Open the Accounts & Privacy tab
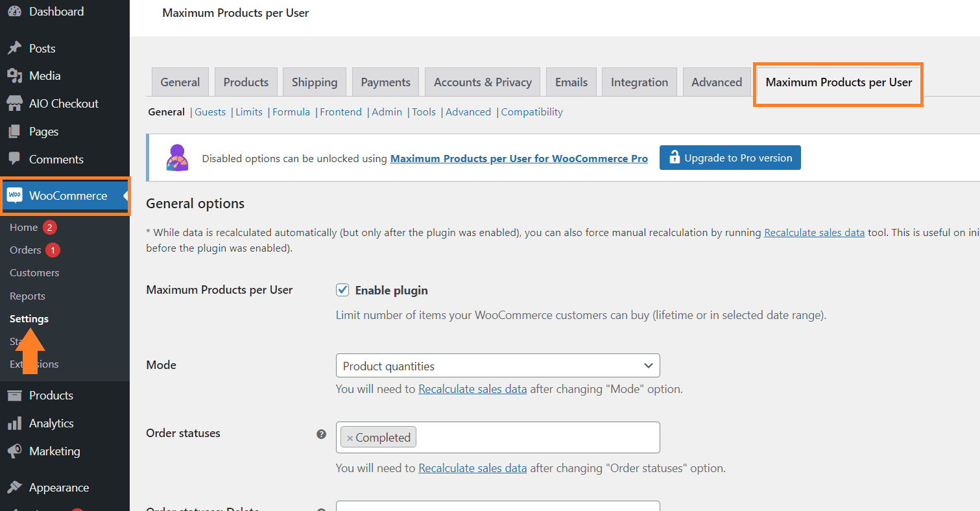Viewport: 980px width, 511px height. (x=483, y=82)
